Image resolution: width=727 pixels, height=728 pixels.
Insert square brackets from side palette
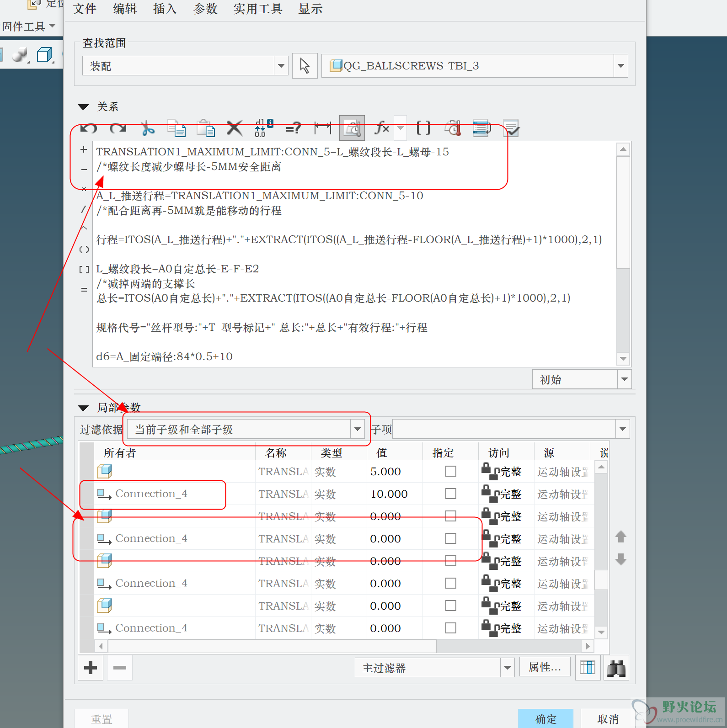(84, 270)
